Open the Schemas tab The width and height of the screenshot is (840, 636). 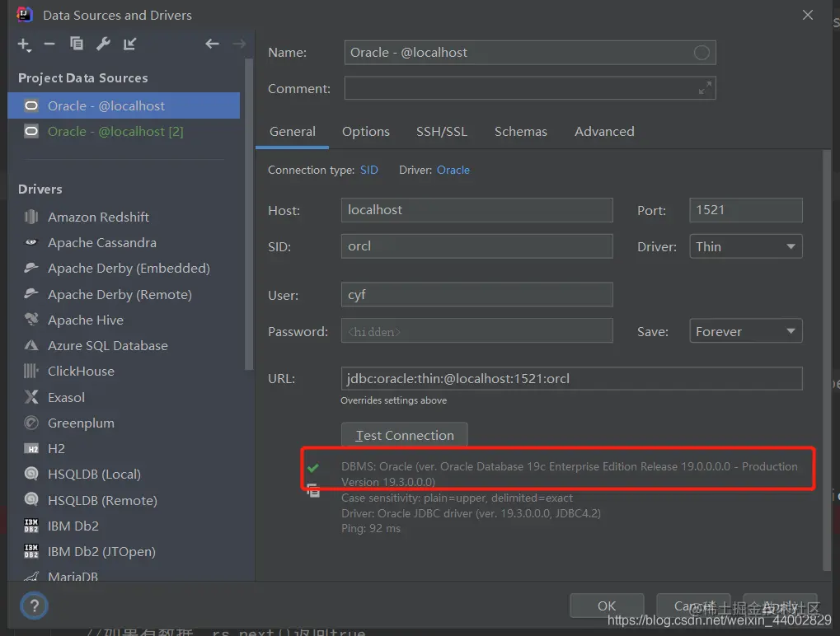click(521, 132)
